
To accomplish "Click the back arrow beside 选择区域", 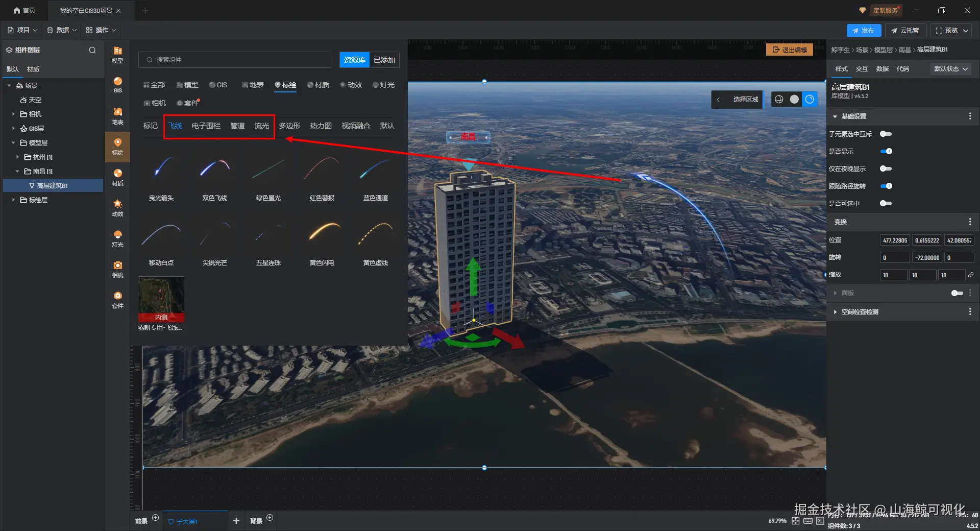I will point(718,100).
